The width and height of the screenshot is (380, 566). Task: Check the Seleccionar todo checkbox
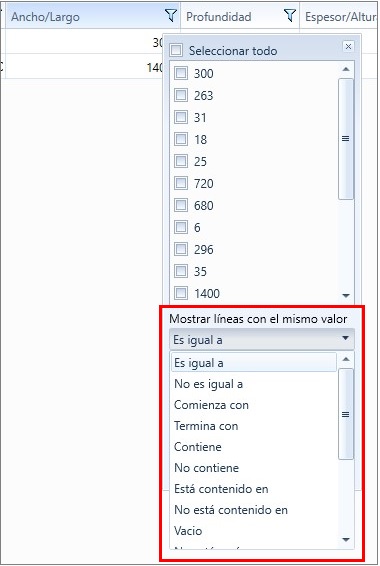pos(176,50)
